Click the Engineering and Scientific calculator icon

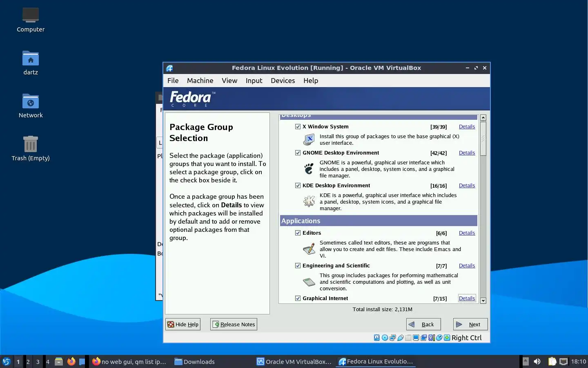[309, 282]
